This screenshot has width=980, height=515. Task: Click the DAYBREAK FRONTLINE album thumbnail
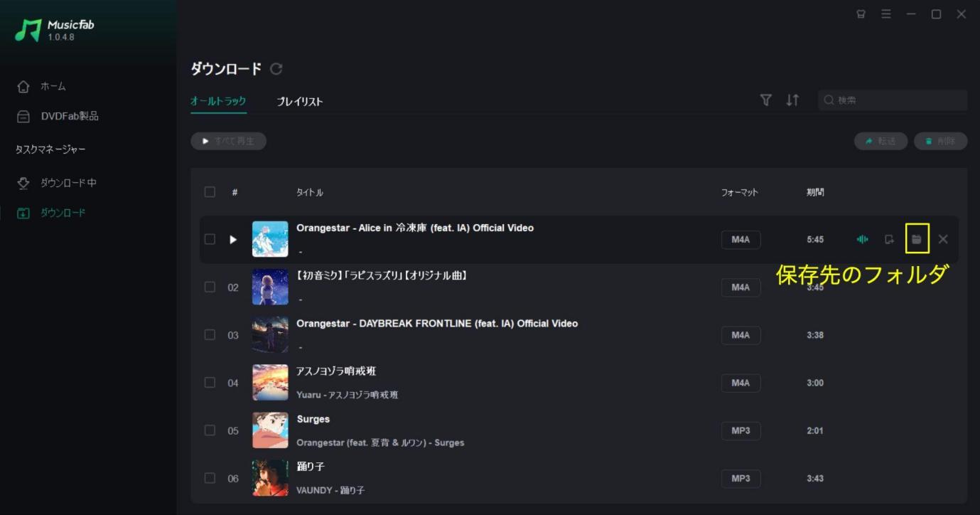(x=270, y=334)
